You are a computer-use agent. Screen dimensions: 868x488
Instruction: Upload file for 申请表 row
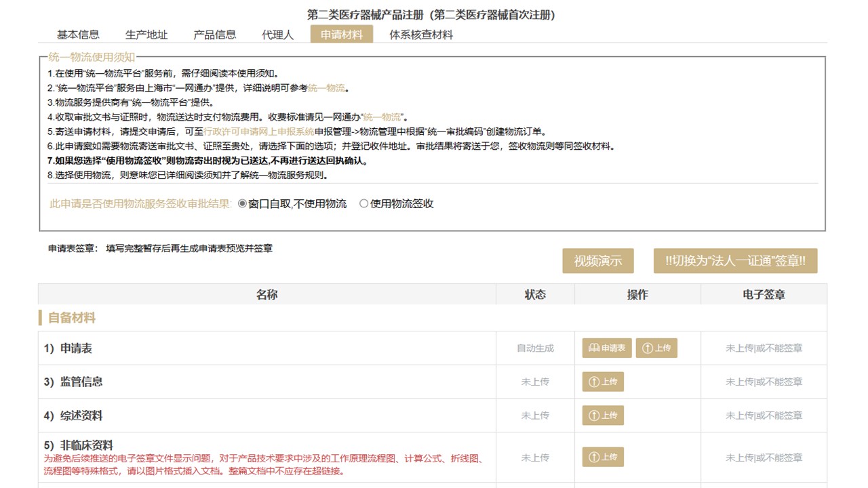coord(656,348)
